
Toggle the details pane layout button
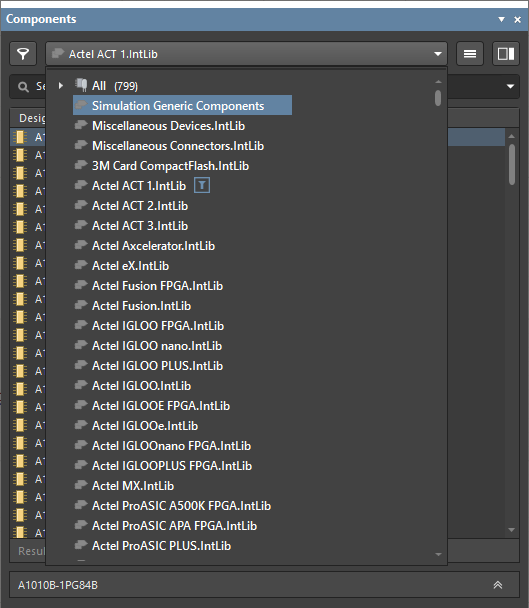point(506,54)
